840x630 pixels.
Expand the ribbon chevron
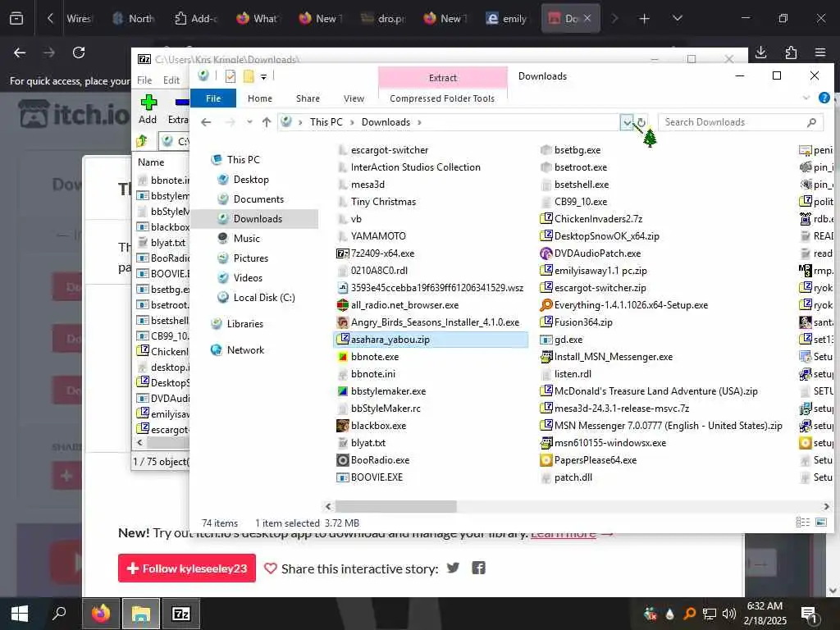pos(806,98)
